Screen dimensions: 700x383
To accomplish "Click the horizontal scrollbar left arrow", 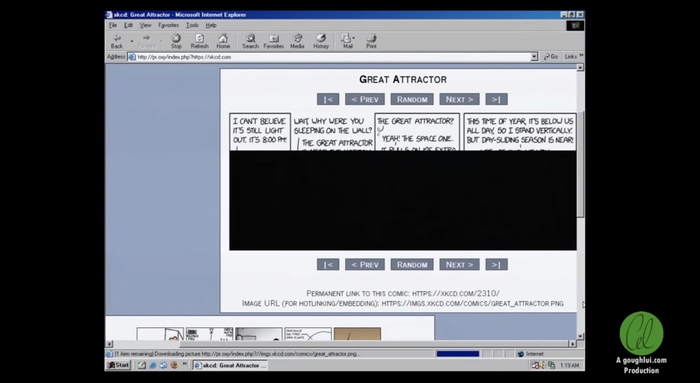I will [x=109, y=344].
